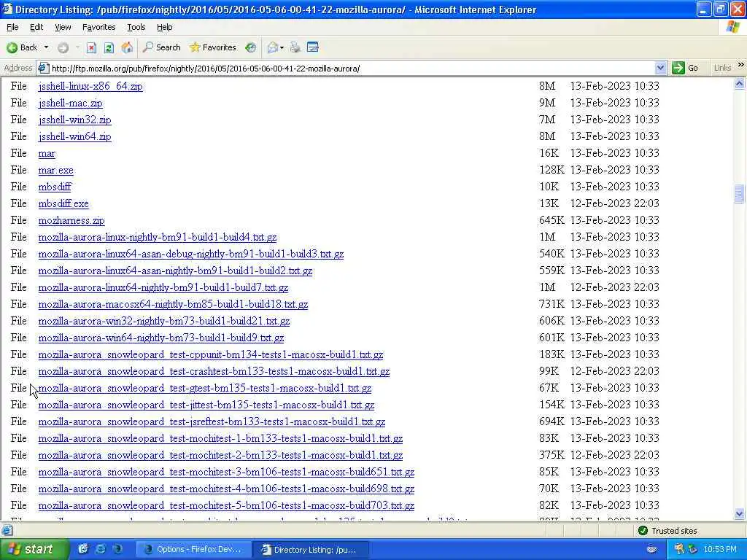Open the snowleopard test-crashtest log link
Image resolution: width=747 pixels, height=560 pixels.
214,371
